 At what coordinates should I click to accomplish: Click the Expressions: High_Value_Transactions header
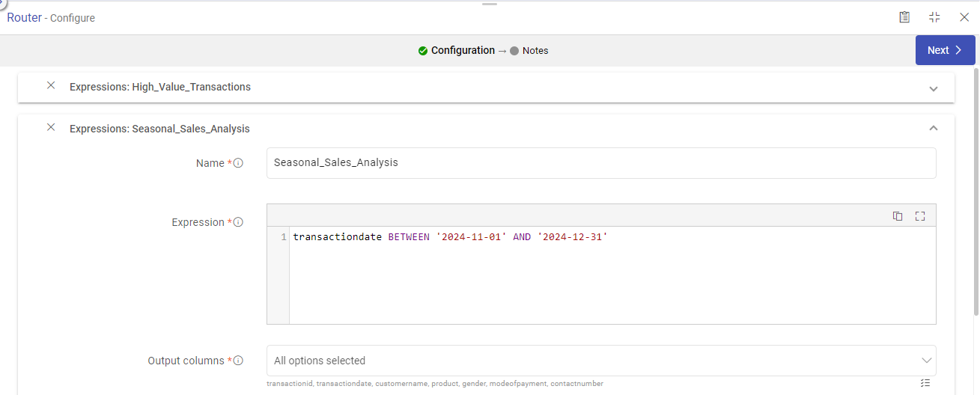click(x=160, y=87)
